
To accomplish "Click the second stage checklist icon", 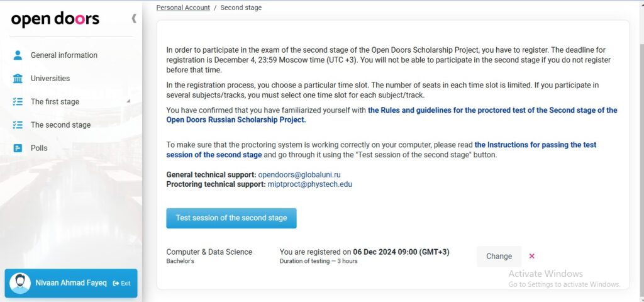I will pyautogui.click(x=18, y=125).
